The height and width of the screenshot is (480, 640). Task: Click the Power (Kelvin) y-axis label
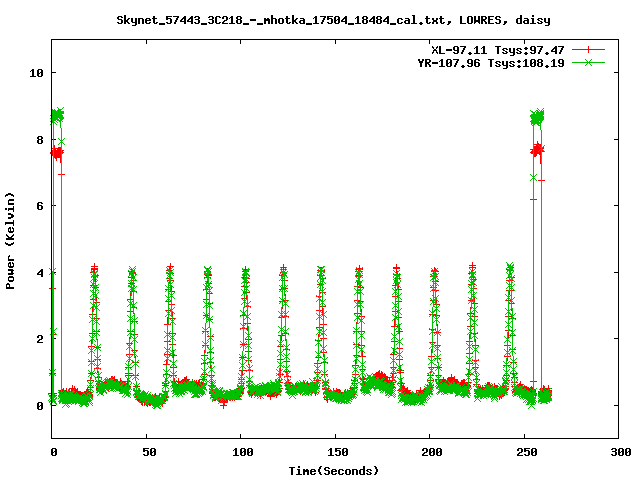pyautogui.click(x=10, y=241)
